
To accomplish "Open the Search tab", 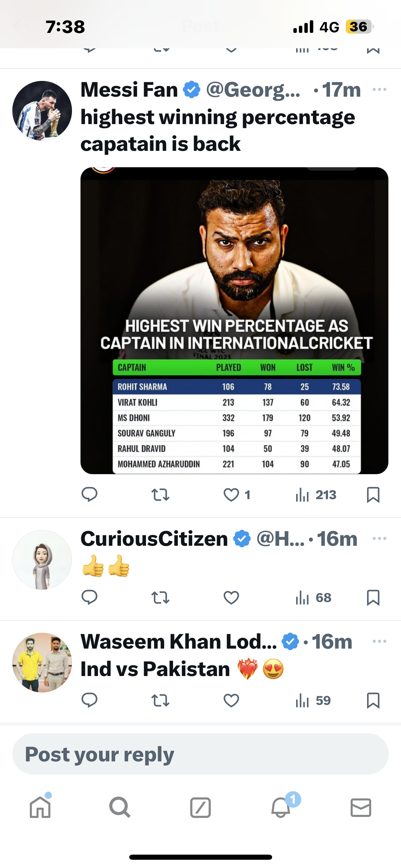I will [x=120, y=807].
